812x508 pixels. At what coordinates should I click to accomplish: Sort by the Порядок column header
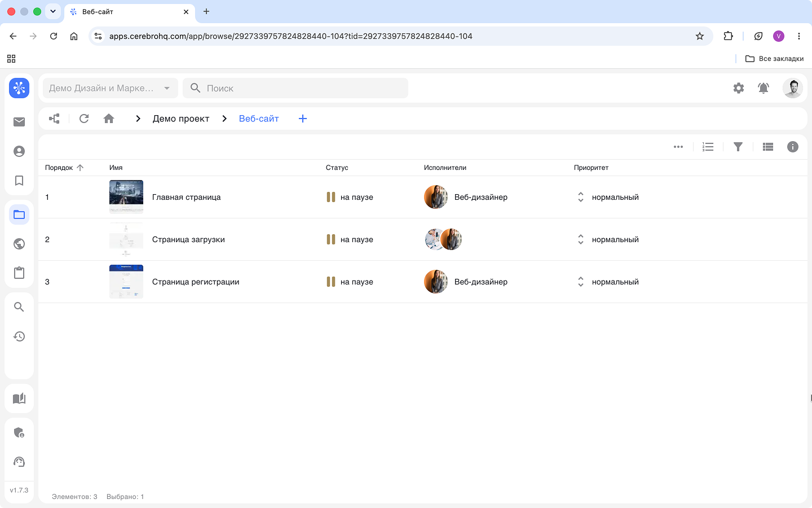point(64,168)
